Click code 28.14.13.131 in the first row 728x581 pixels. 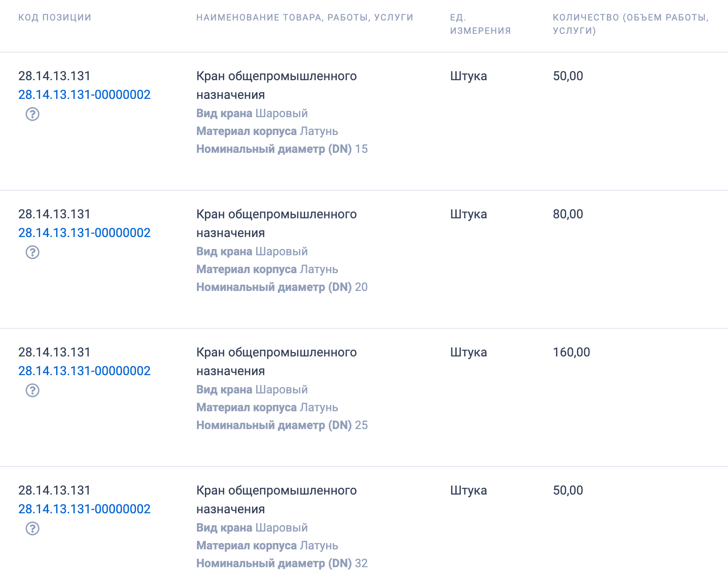tap(53, 76)
